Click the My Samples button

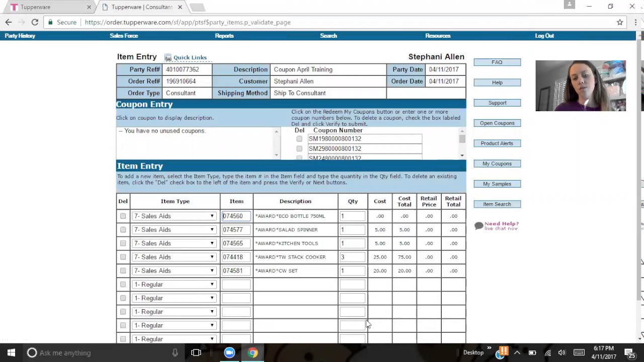[497, 184]
